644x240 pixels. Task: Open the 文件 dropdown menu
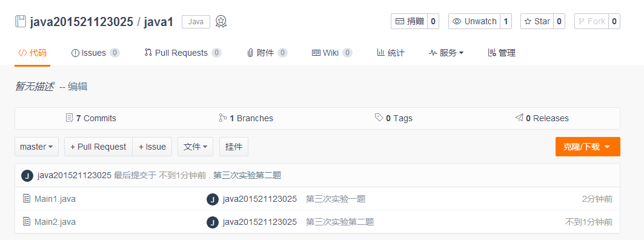(195, 147)
